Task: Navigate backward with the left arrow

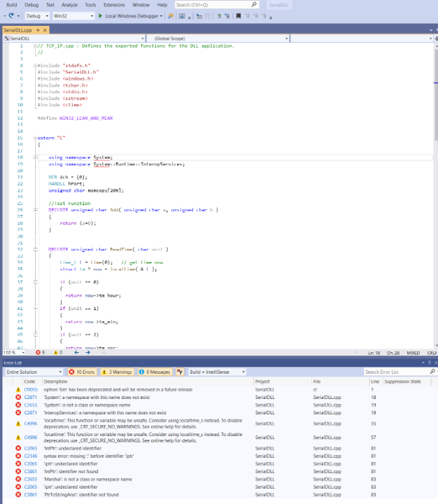Action: click(x=77, y=353)
